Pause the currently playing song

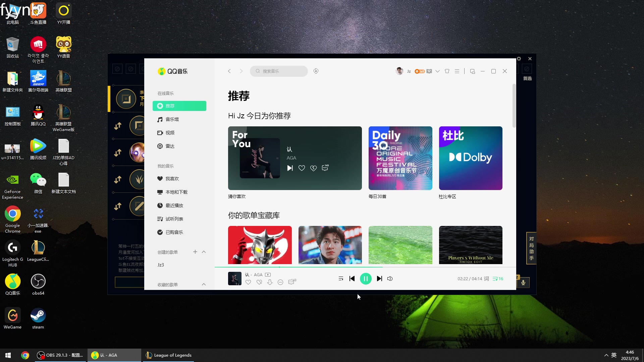366,279
